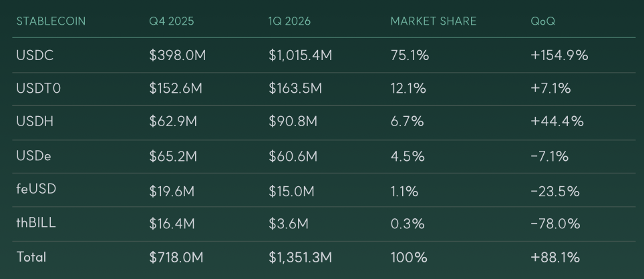Click the $3.6M thBILL value

(x=289, y=224)
